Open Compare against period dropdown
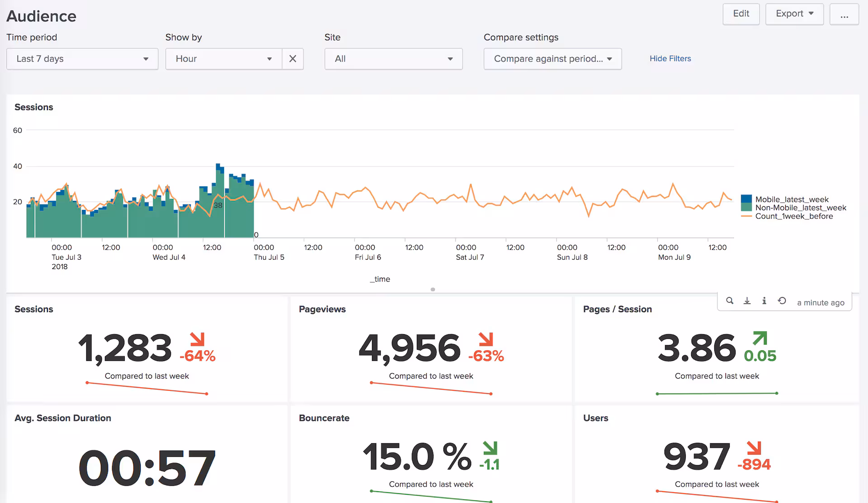This screenshot has width=868, height=503. click(552, 59)
